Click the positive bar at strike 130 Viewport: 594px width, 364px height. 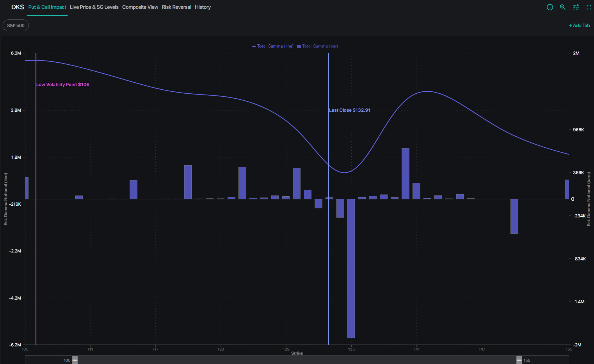297,183
